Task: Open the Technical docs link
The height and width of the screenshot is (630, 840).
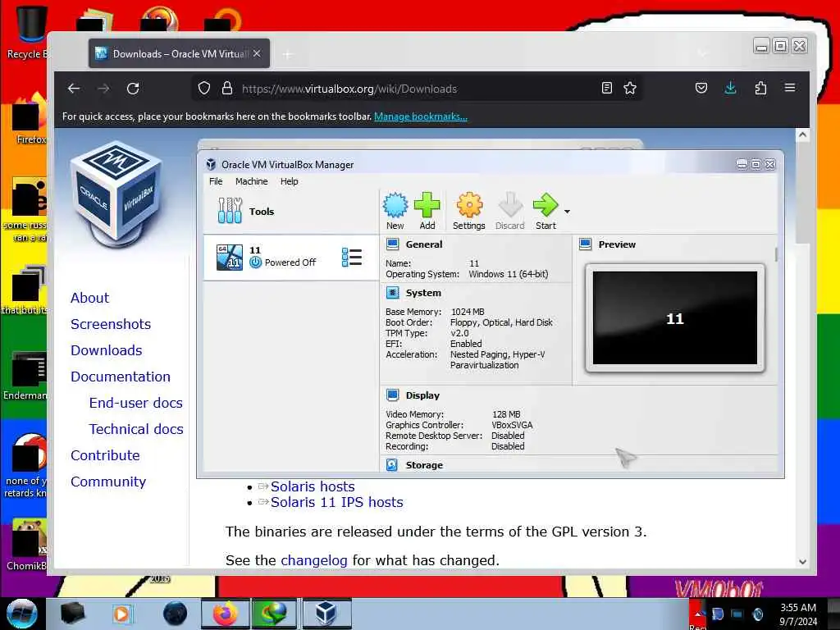Action: tap(136, 429)
